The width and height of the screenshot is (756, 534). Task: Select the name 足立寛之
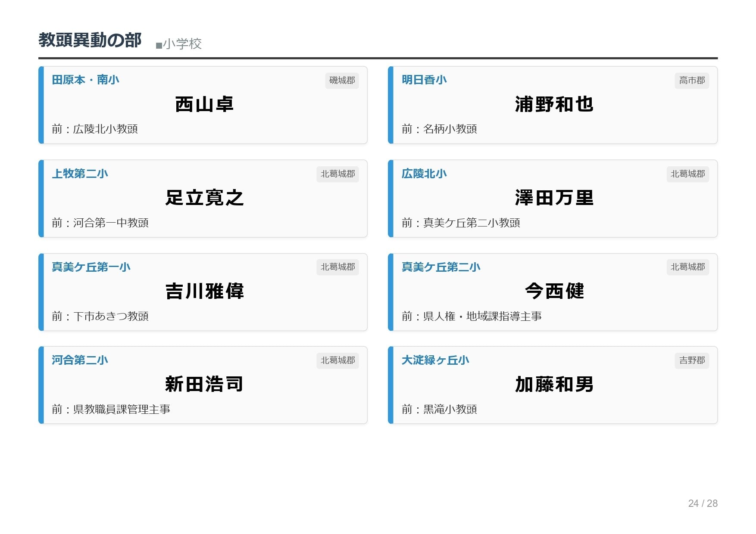tap(204, 198)
